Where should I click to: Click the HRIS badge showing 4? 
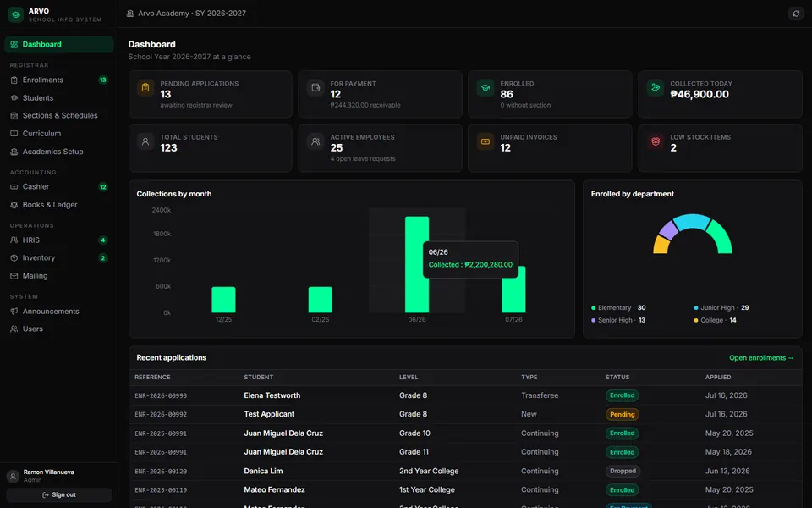tap(103, 240)
